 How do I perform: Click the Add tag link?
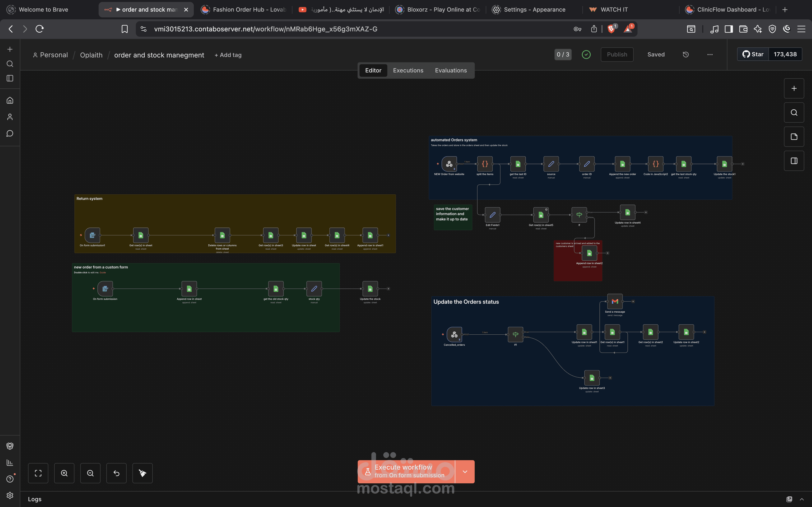click(228, 55)
